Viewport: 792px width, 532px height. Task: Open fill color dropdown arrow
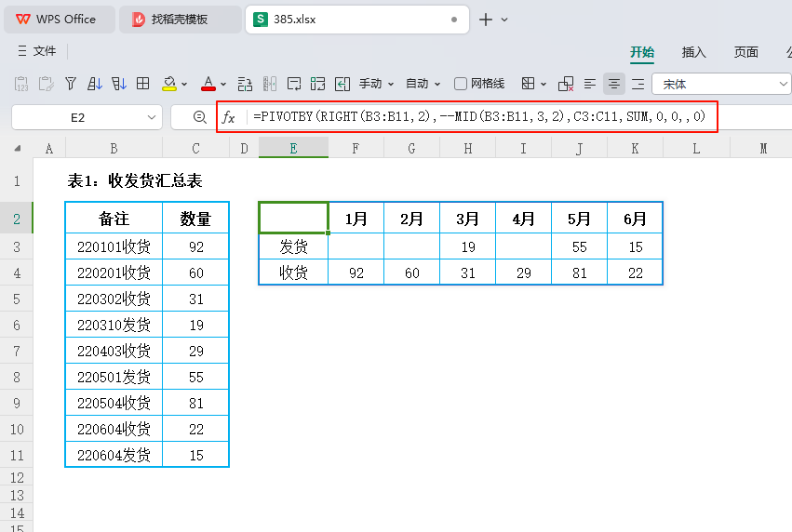184,85
